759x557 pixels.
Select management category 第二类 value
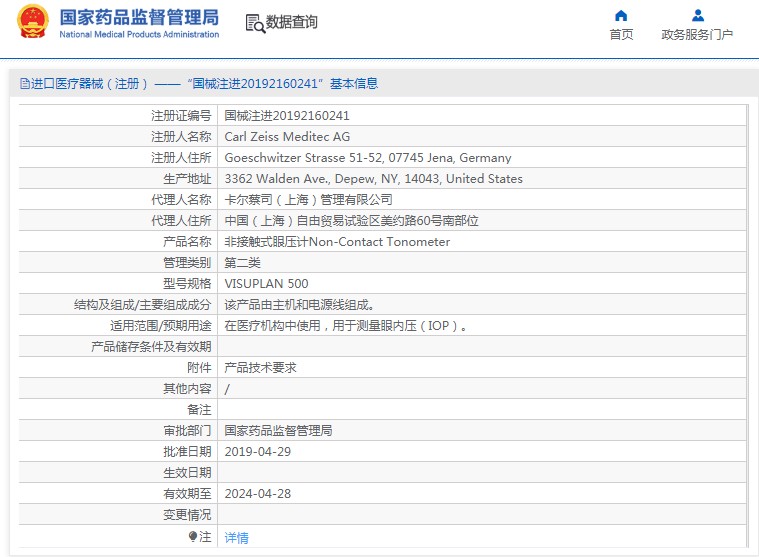click(x=243, y=263)
